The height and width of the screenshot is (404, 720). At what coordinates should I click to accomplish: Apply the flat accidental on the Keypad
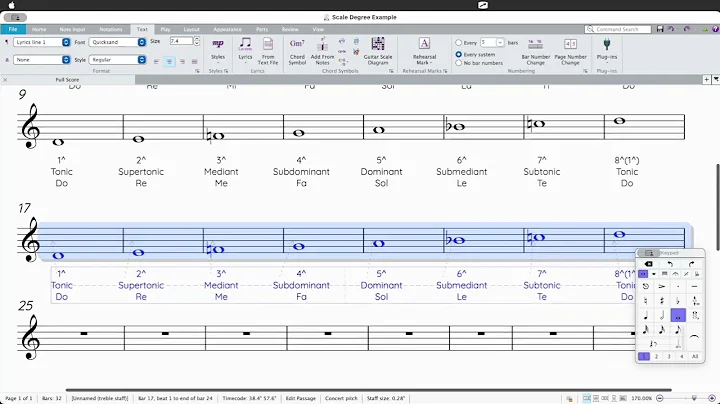[x=678, y=301]
